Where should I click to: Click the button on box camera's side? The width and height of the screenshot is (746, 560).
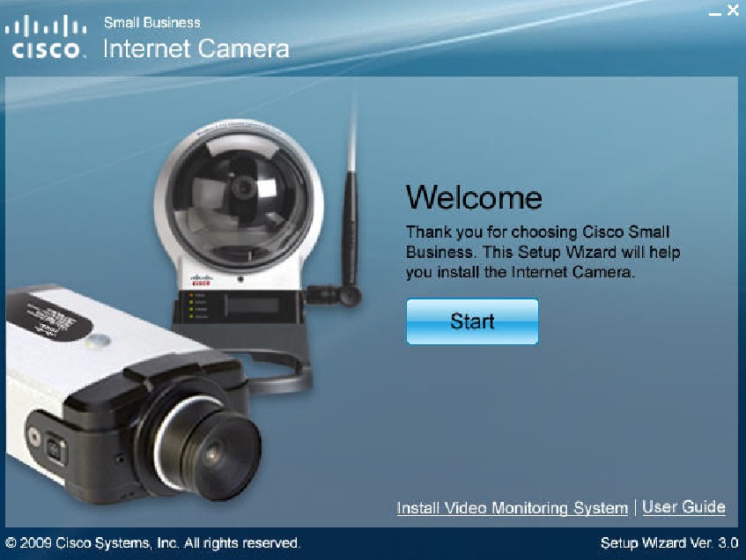pyautogui.click(x=55, y=448)
